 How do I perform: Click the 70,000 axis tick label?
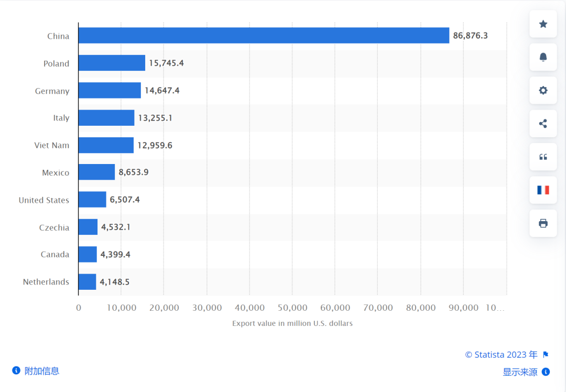378,308
